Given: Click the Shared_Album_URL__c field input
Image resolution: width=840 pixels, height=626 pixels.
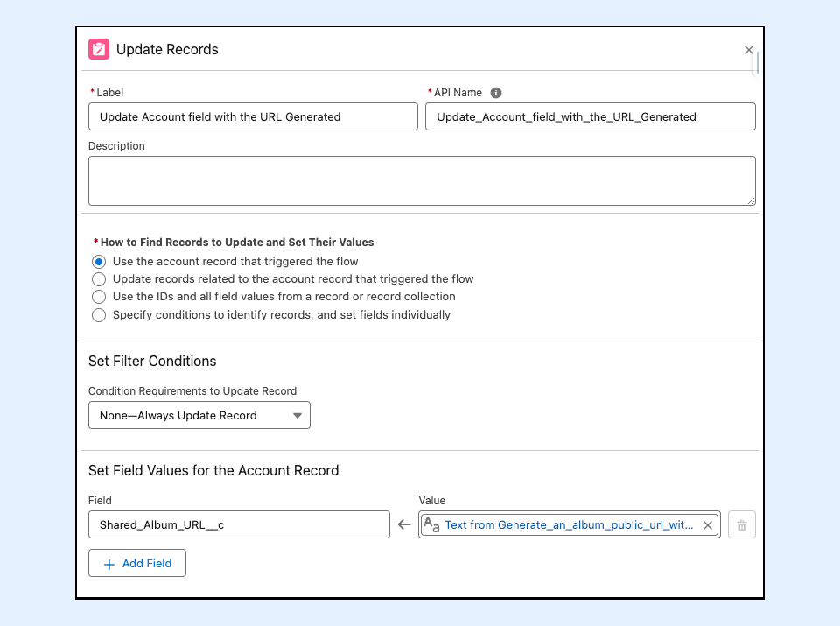Looking at the screenshot, I should tap(239, 525).
